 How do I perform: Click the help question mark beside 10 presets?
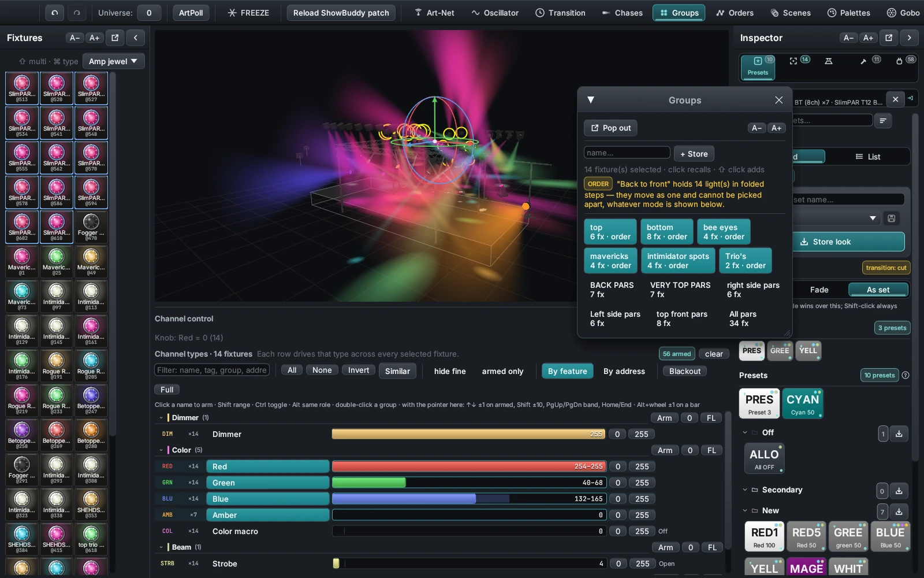pyautogui.click(x=906, y=375)
